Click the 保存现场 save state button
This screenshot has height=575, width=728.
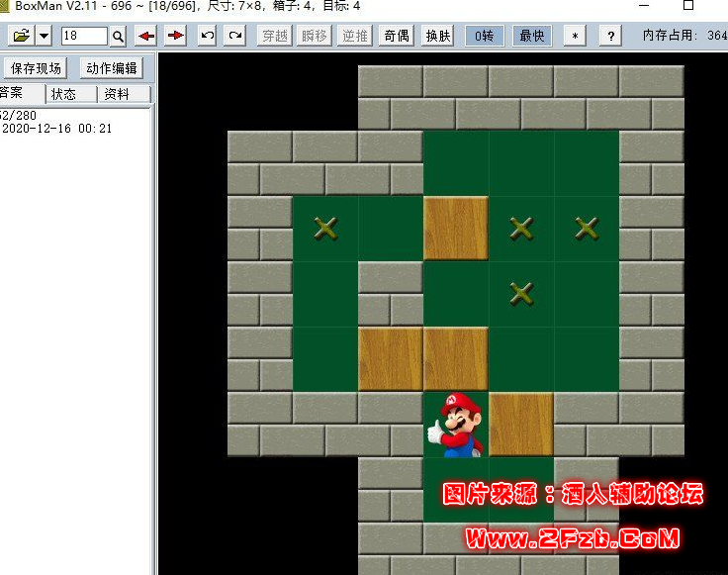pos(36,68)
